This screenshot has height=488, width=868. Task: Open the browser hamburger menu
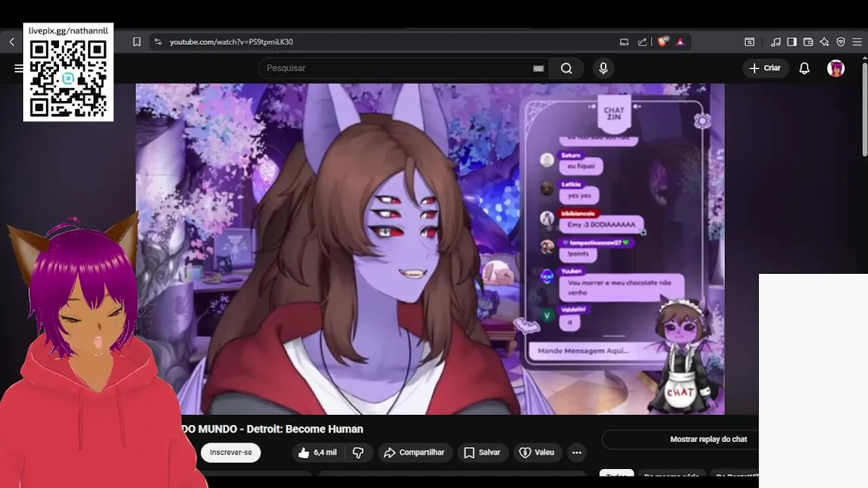857,42
